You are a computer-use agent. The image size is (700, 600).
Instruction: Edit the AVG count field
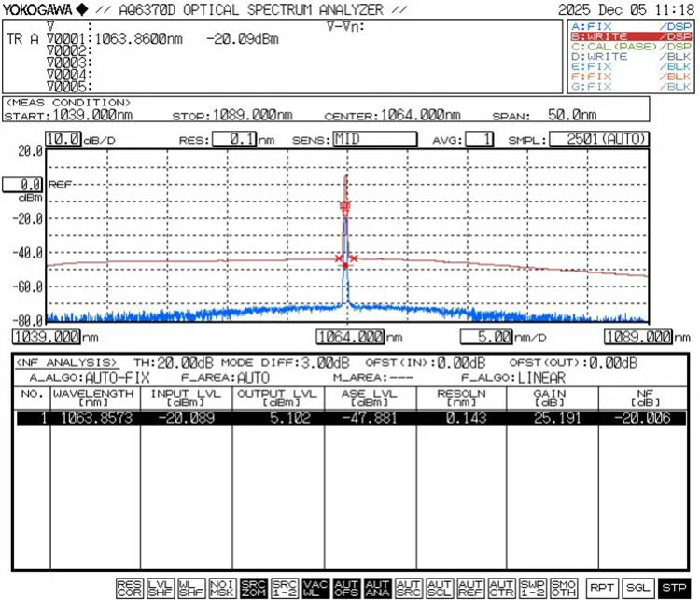coord(479,139)
